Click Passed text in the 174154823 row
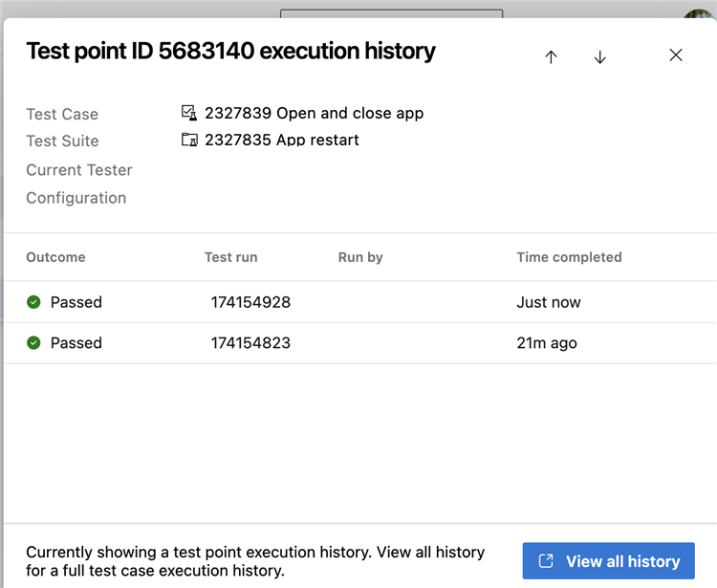The width and height of the screenshot is (717, 588). click(76, 343)
